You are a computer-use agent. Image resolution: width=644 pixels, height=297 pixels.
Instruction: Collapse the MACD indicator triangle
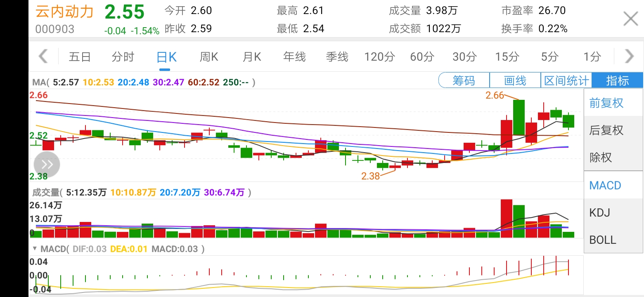point(35,249)
